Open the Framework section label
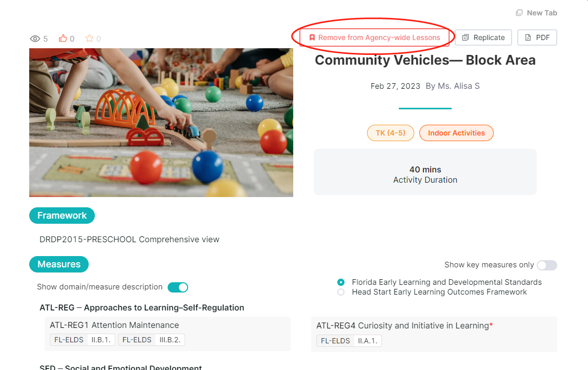 coord(62,216)
